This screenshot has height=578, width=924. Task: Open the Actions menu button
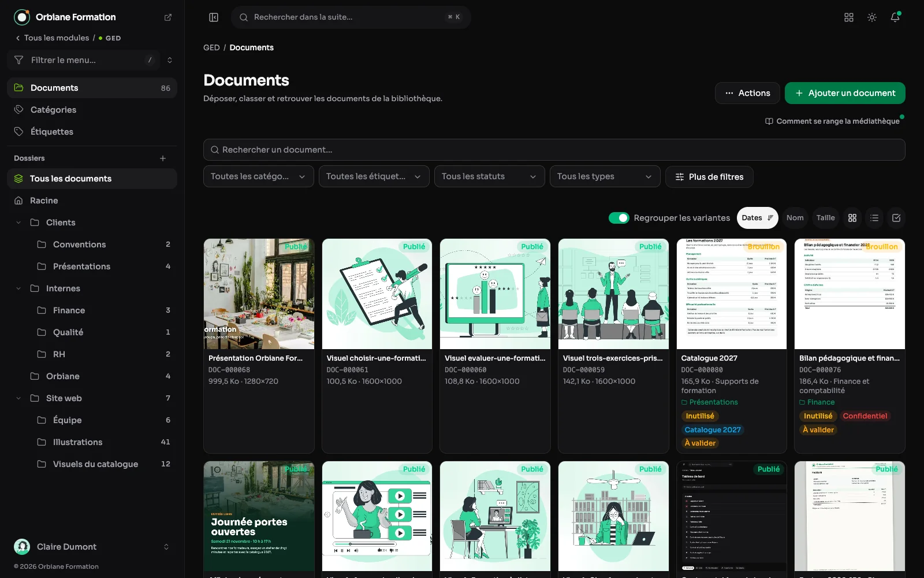tap(747, 93)
